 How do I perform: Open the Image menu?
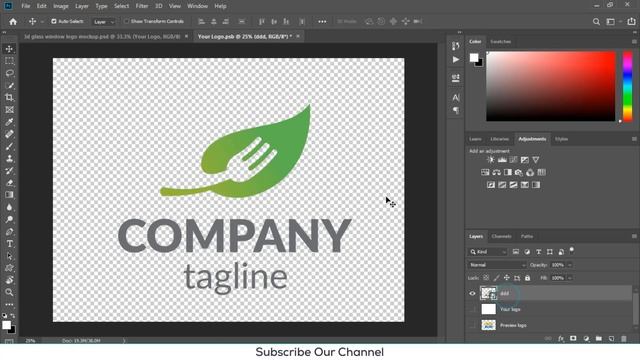(61, 6)
